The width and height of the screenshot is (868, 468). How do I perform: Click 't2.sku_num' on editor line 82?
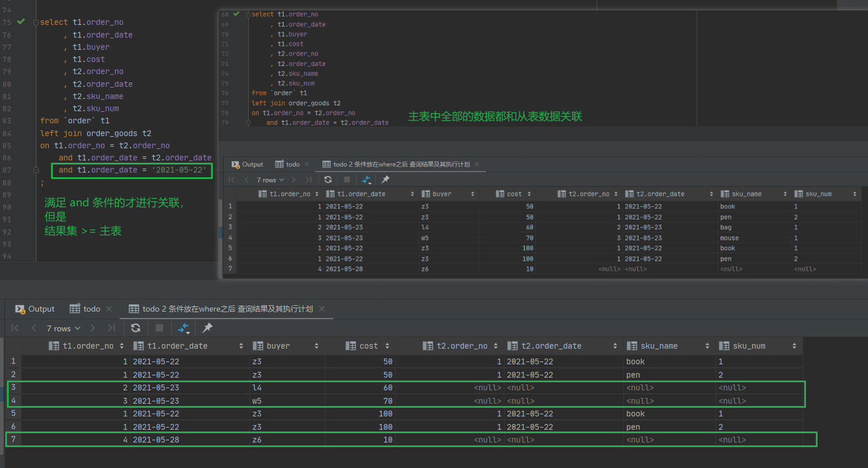(96, 108)
